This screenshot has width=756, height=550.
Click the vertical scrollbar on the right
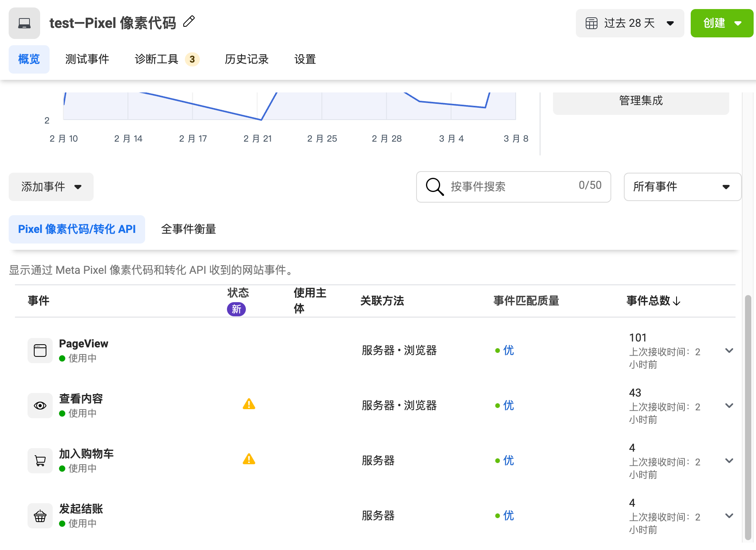click(748, 417)
